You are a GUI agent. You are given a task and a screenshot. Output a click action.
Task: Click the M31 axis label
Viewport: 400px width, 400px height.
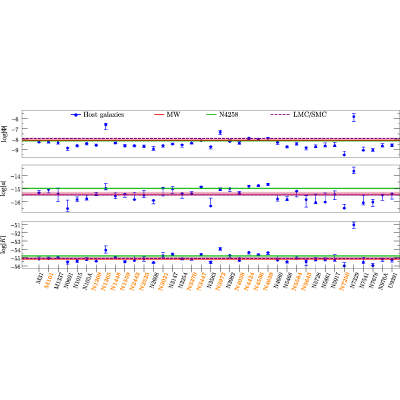coord(39,278)
